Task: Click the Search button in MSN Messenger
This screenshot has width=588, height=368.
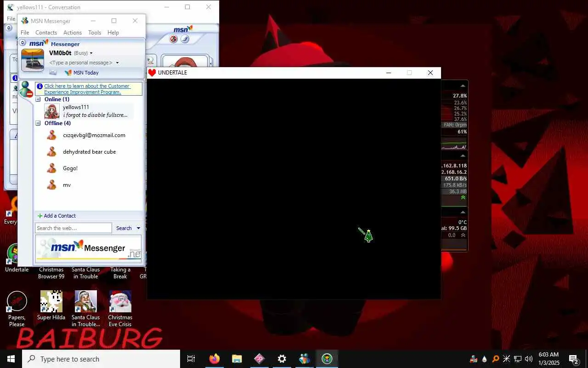Action: tap(124, 228)
